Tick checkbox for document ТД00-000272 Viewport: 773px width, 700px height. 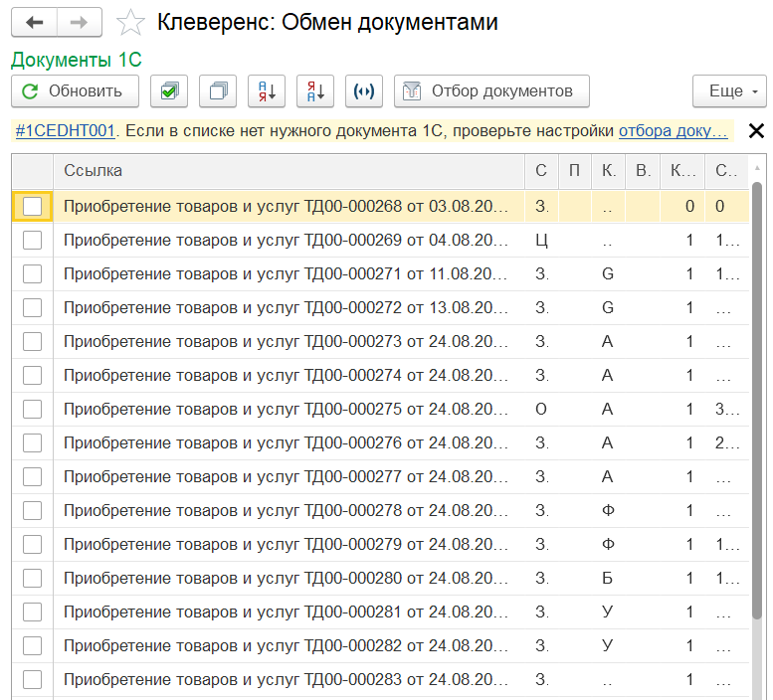[x=33, y=308]
